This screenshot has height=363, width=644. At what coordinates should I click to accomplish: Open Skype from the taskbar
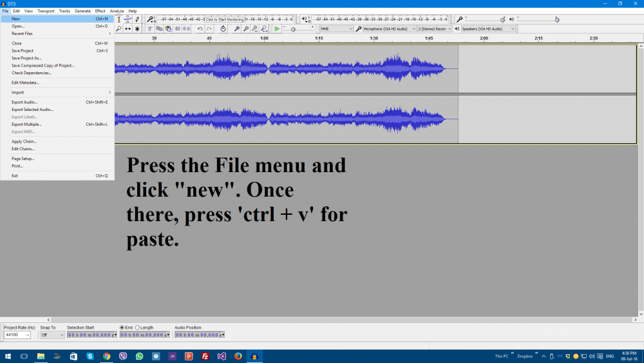pyautogui.click(x=90, y=357)
